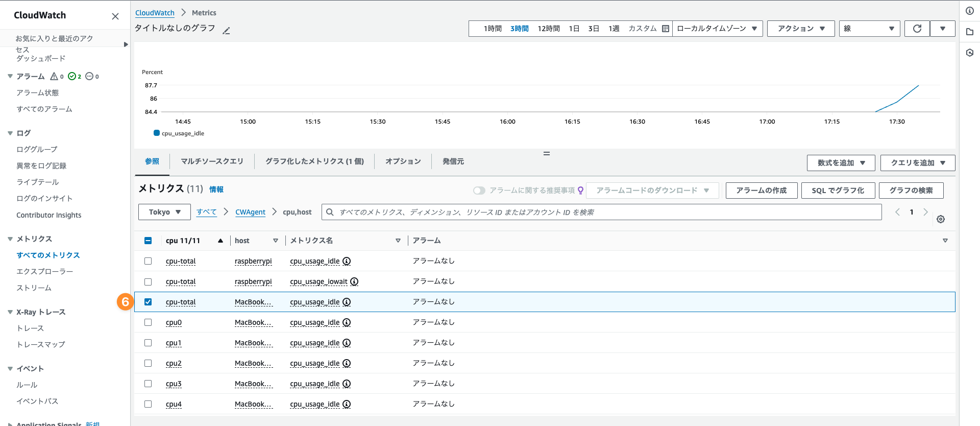Switch to マルチソースクエリ tab

pos(212,161)
